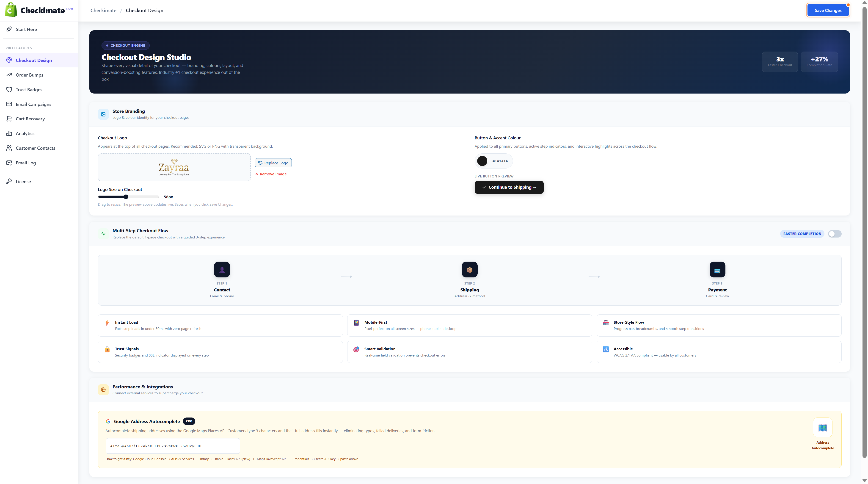The image size is (868, 484).
Task: Click the +27% Completion Rate stat card
Action: tap(819, 62)
